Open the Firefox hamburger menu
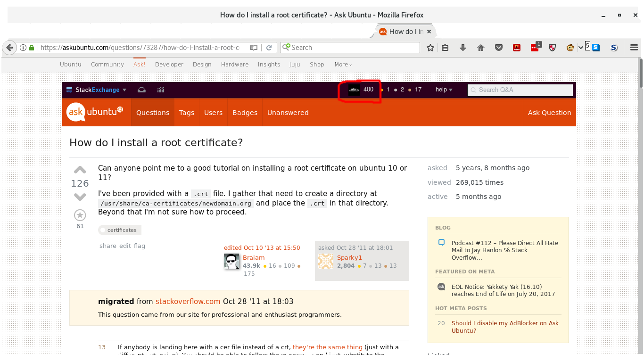 (x=634, y=48)
